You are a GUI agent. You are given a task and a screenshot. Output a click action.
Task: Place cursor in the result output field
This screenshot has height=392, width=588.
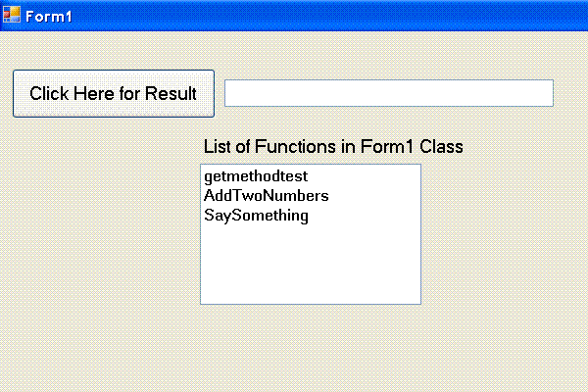[x=389, y=93]
